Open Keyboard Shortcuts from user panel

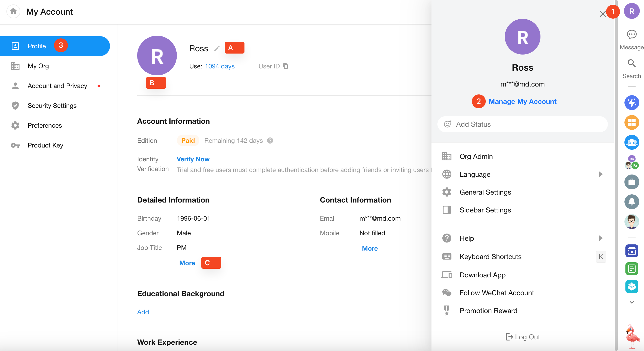490,257
